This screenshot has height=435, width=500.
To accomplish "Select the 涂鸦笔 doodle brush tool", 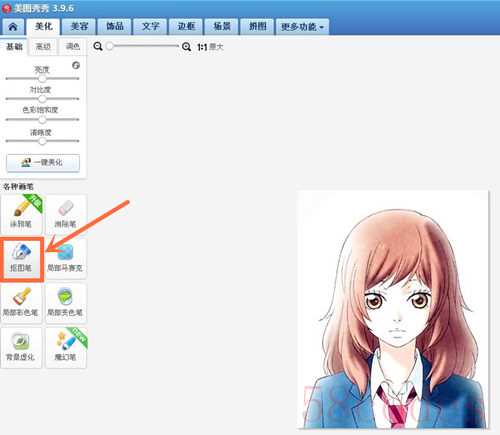I will 21,214.
